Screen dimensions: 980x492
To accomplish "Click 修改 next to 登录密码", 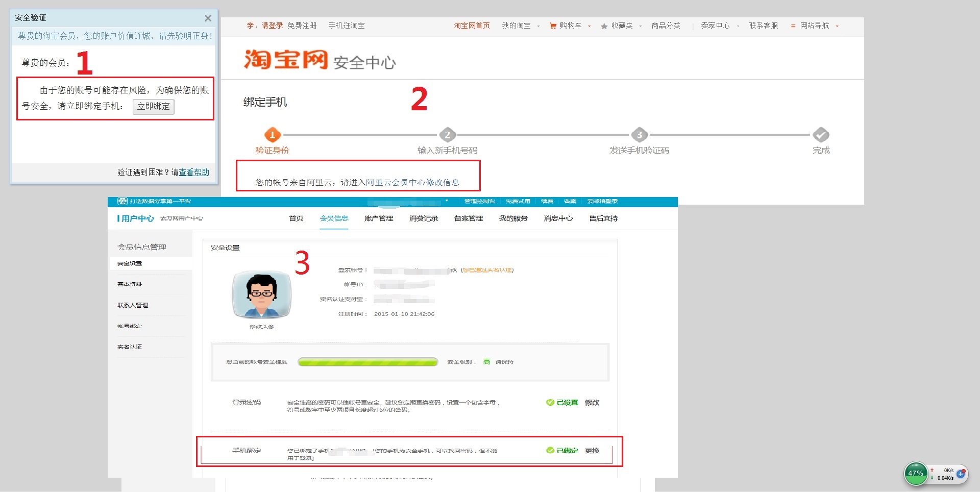I will pyautogui.click(x=591, y=402).
